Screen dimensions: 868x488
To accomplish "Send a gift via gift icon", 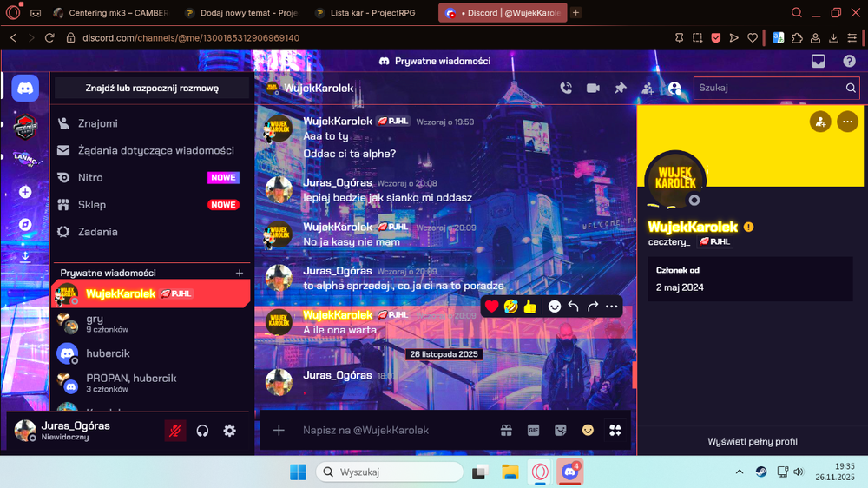I will [506, 431].
